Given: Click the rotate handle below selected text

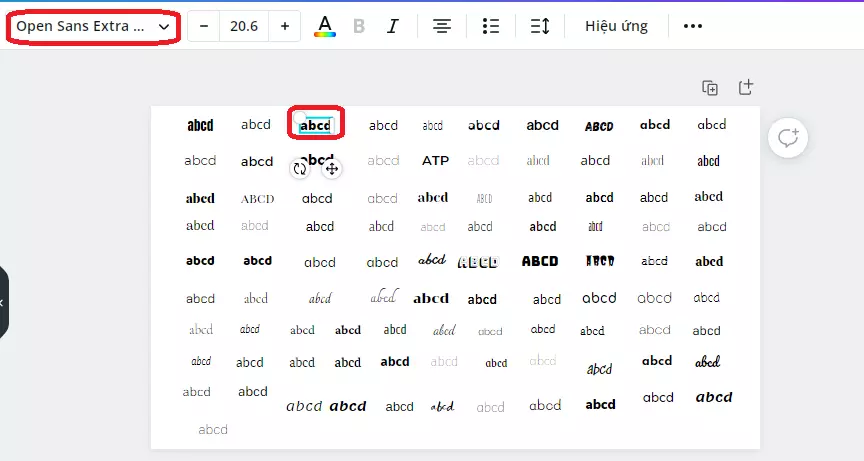Looking at the screenshot, I should coord(300,169).
